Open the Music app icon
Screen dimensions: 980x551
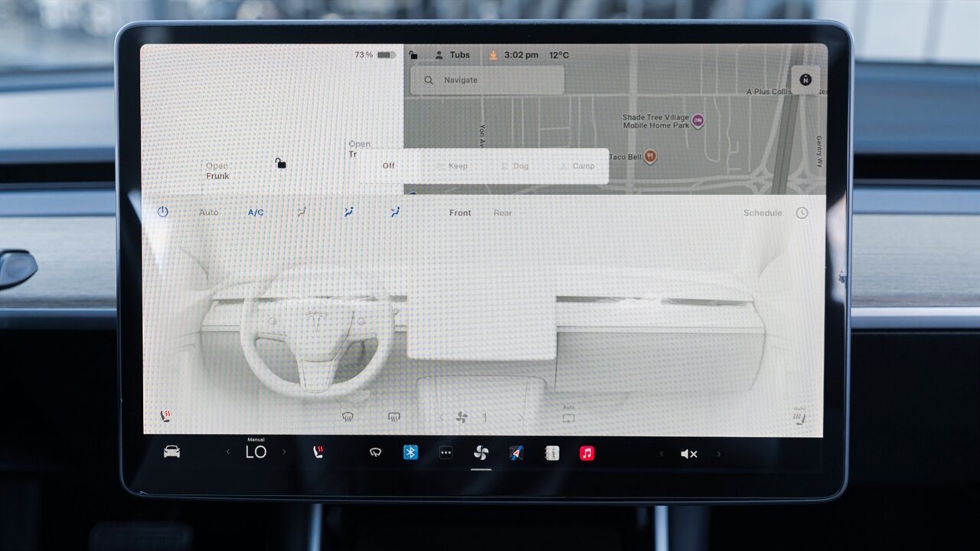(x=586, y=453)
